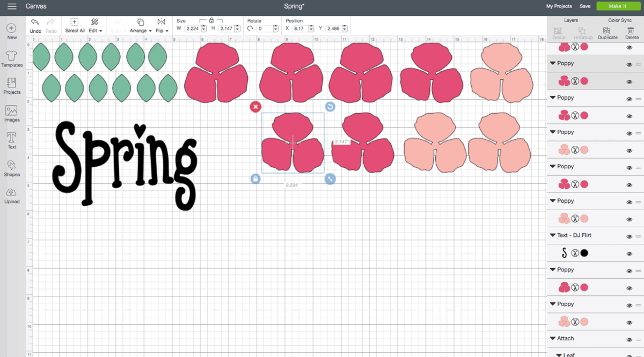Click the black color swatch in Text layer
644x357 pixels.
584,252
